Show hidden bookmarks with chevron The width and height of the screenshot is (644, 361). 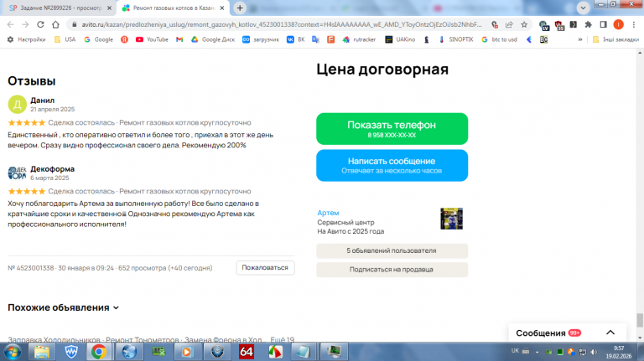click(x=580, y=39)
